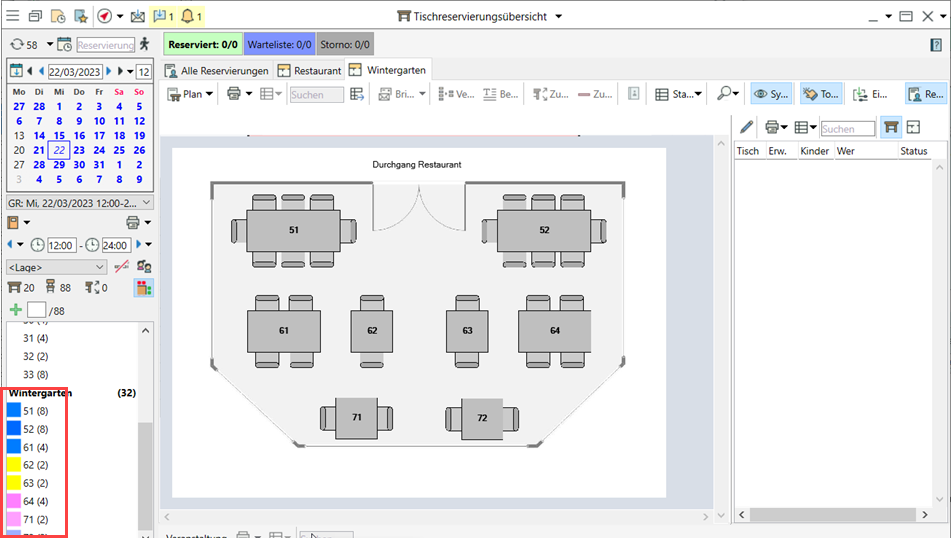
Task: Open the Alle Reservierungen tab
Action: coord(216,70)
